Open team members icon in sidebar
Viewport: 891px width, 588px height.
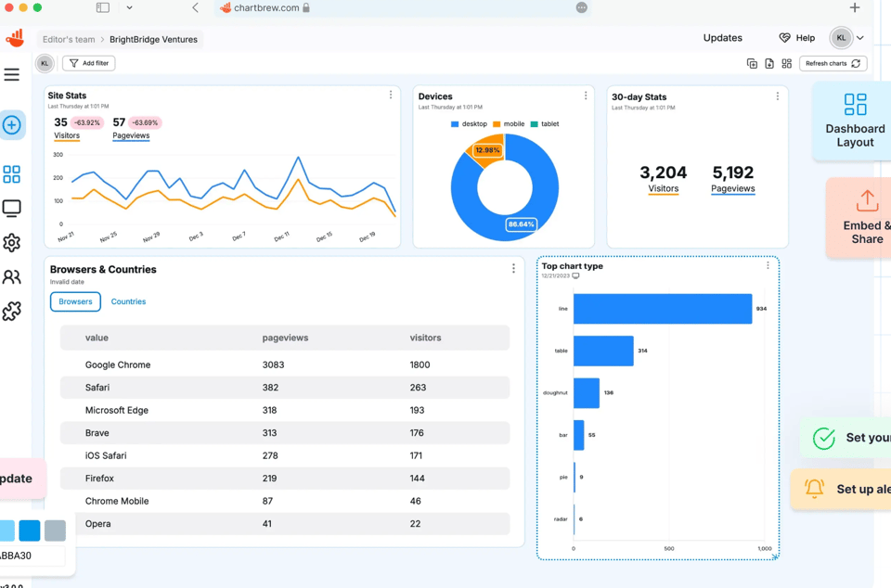click(x=12, y=277)
